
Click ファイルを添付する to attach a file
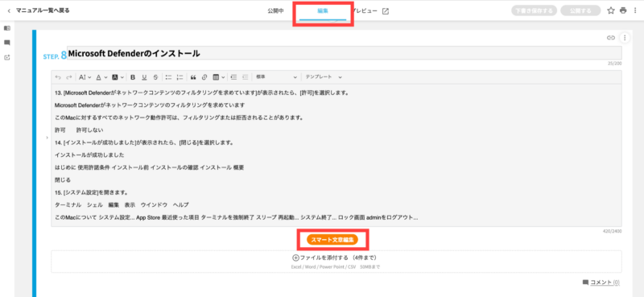(x=334, y=258)
